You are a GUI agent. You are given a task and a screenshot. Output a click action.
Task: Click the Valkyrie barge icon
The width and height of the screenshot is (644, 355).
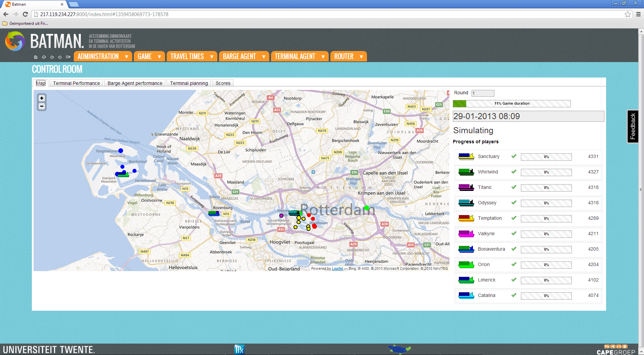tap(466, 234)
